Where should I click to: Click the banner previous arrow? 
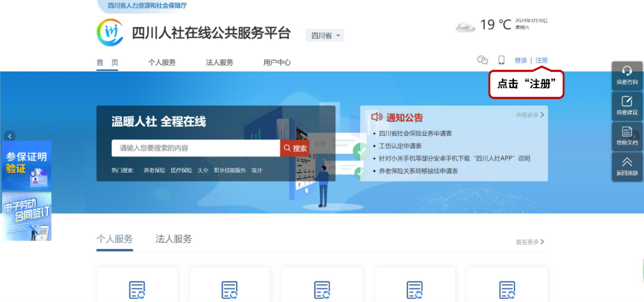click(x=10, y=136)
